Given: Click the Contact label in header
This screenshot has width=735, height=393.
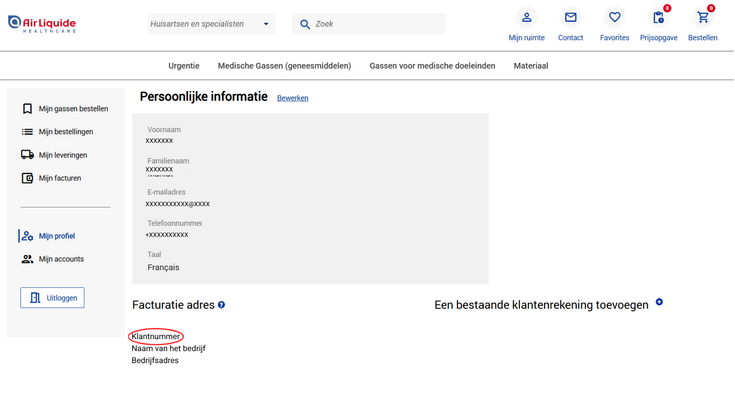Looking at the screenshot, I should 570,38.
